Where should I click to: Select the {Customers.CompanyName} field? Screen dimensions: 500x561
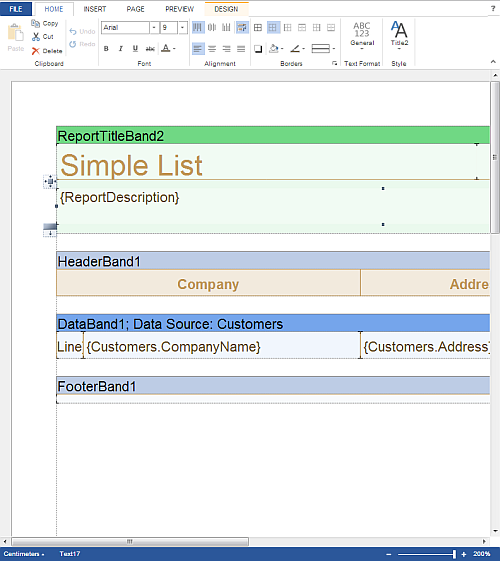click(222, 346)
